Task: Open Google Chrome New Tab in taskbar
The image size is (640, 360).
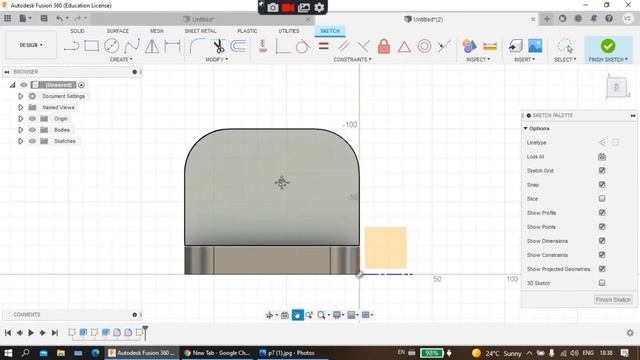Action: (x=217, y=353)
